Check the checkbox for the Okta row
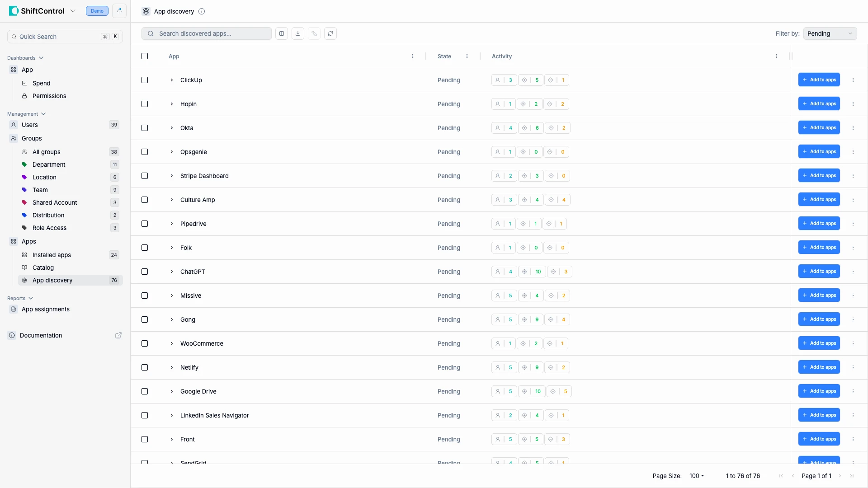This screenshot has width=868, height=488. [145, 128]
